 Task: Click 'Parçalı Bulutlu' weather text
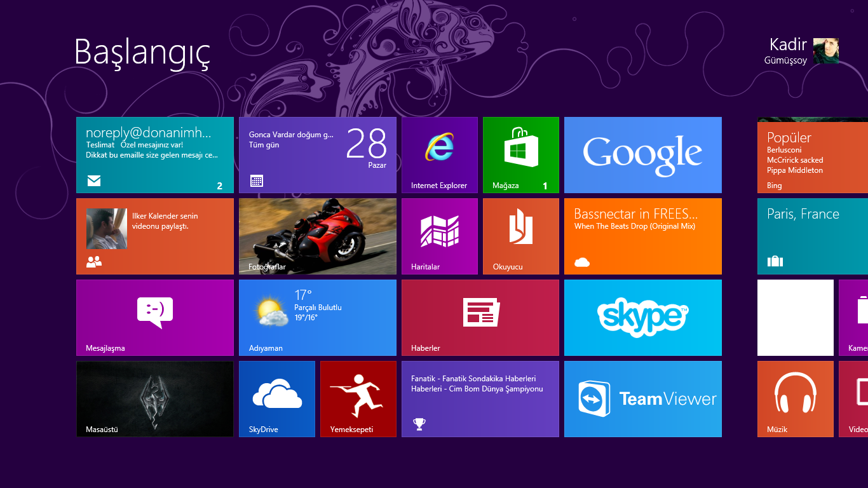tap(318, 308)
